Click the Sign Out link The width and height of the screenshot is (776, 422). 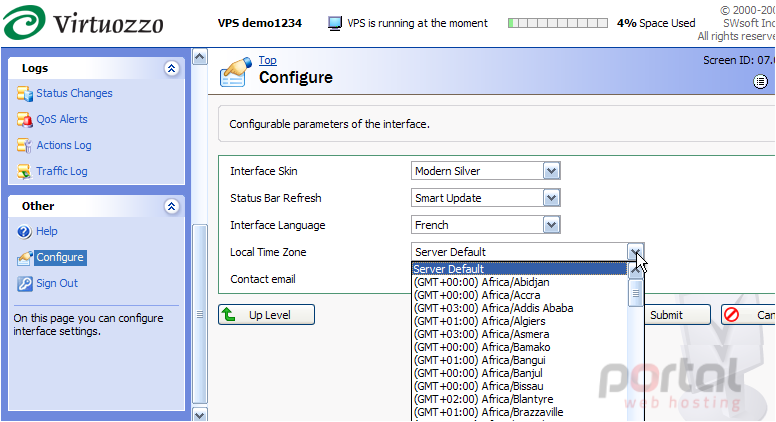[57, 283]
